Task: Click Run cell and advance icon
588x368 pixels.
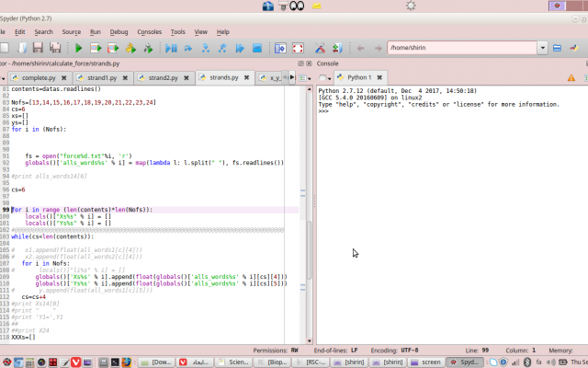Action: [x=113, y=48]
